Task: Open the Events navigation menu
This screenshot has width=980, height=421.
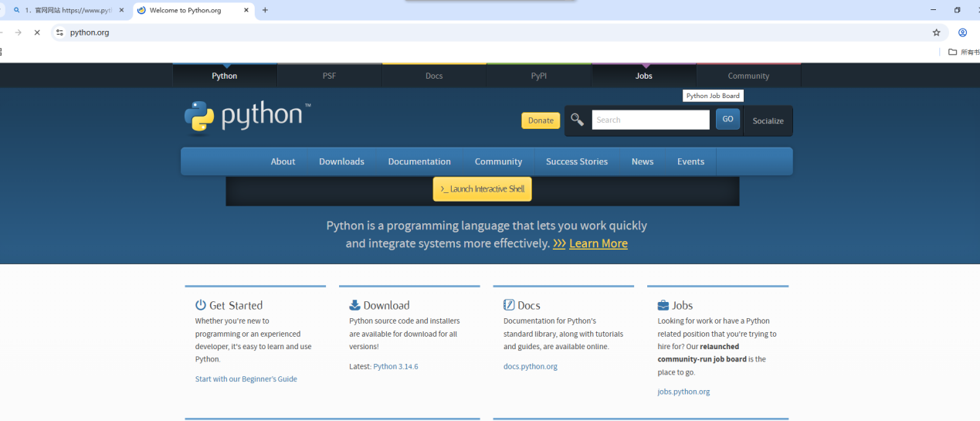Action: (x=690, y=161)
